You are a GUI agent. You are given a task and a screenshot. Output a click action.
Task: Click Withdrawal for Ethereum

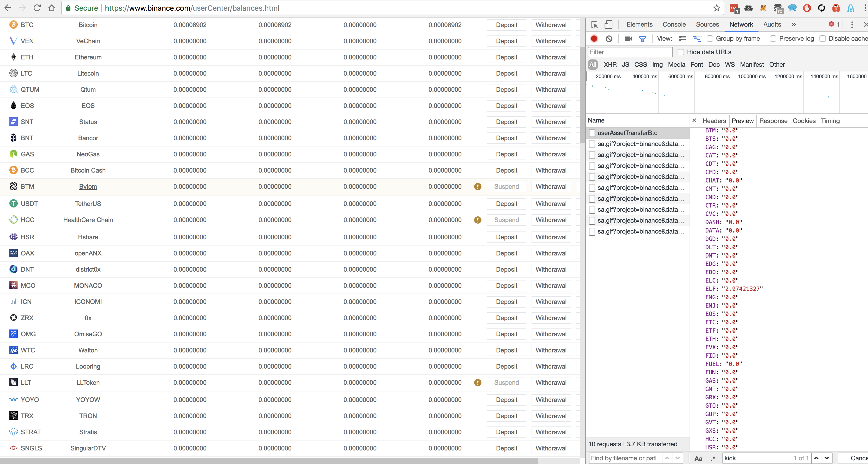point(551,57)
